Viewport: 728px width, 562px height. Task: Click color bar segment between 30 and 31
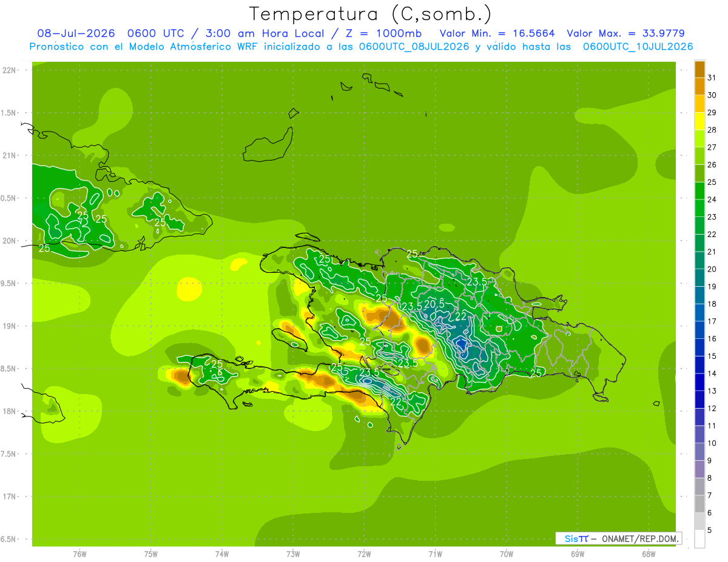(x=699, y=87)
